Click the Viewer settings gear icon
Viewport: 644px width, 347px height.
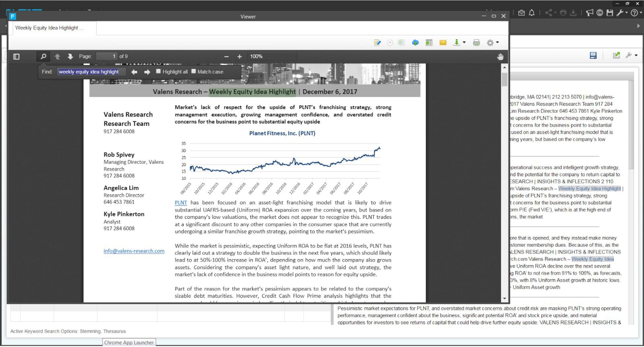[x=490, y=43]
